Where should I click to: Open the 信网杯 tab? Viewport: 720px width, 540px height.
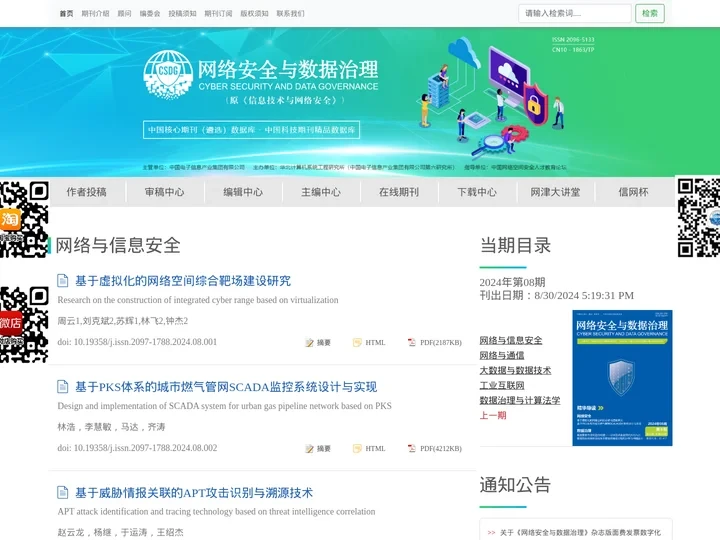[x=633, y=192]
